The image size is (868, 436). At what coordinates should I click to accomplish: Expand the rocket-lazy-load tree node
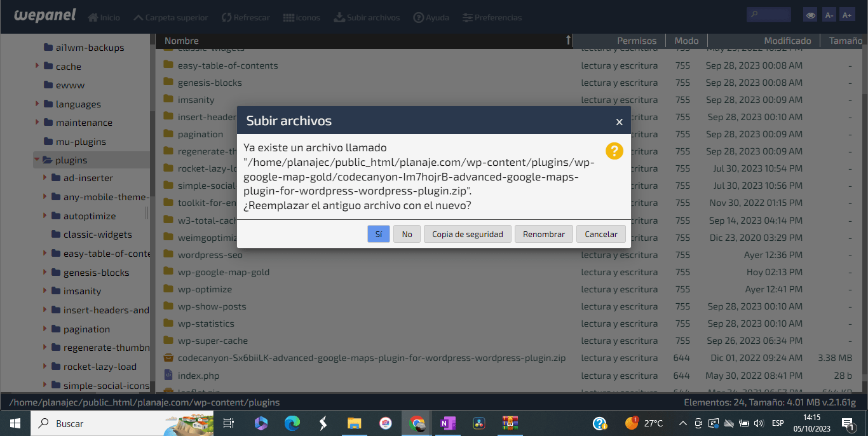(45, 366)
